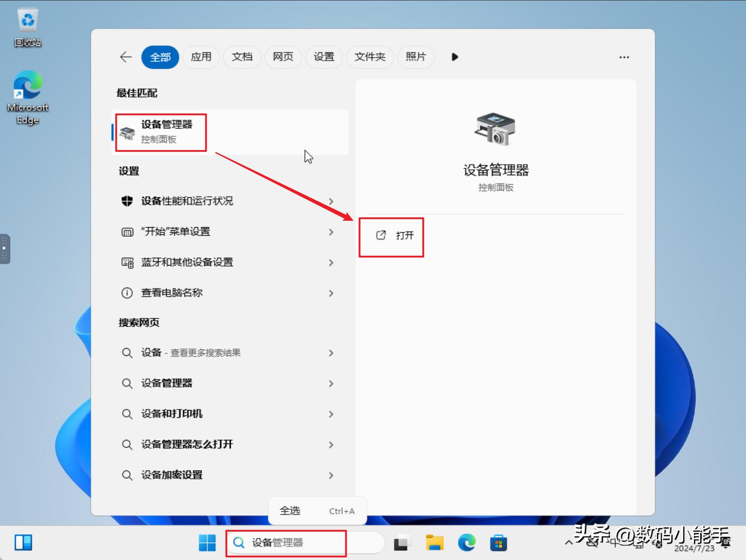Switch to the 应用 filter tab
The height and width of the screenshot is (560, 746).
tap(201, 57)
